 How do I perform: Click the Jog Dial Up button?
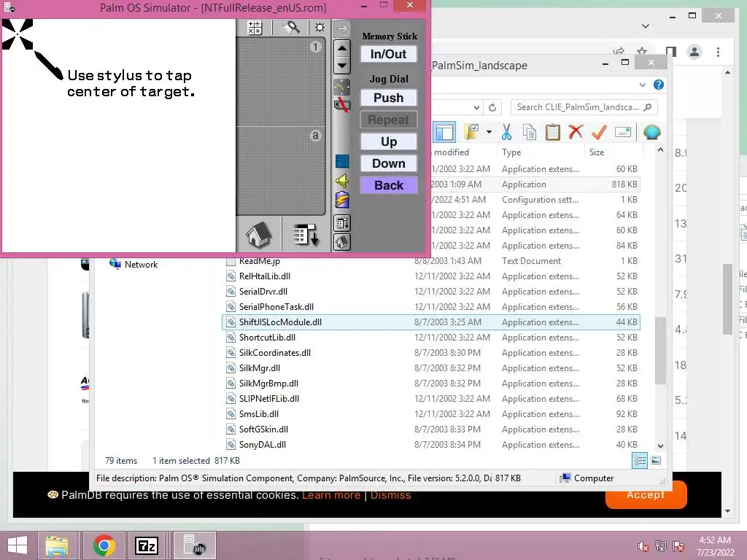pyautogui.click(x=388, y=141)
